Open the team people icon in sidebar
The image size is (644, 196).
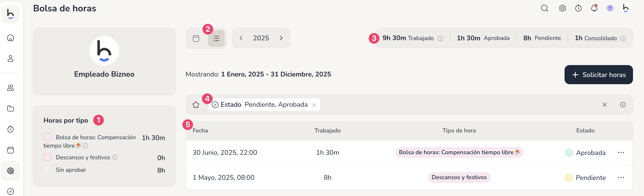(10, 88)
